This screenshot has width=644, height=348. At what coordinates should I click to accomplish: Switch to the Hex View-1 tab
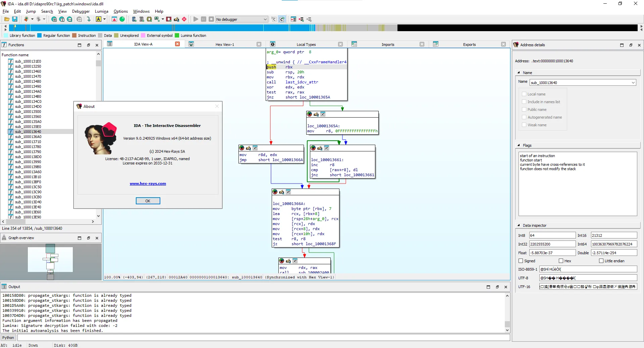point(225,45)
